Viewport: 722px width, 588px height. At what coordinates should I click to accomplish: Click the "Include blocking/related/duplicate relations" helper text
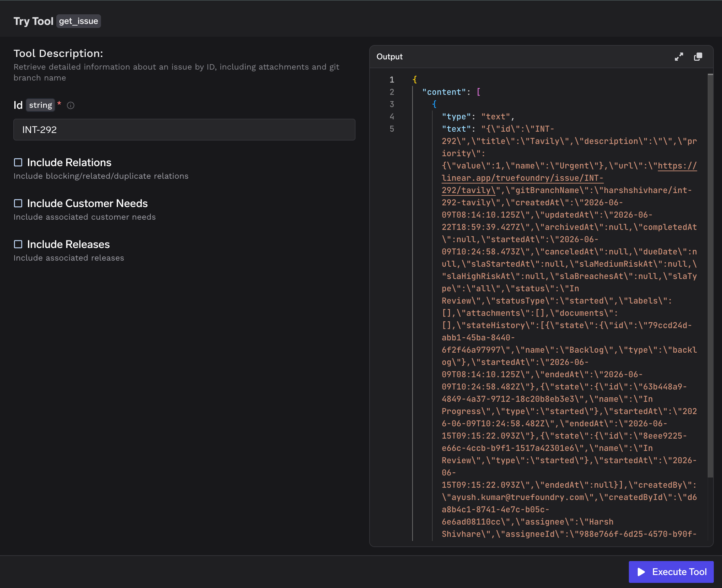point(101,176)
